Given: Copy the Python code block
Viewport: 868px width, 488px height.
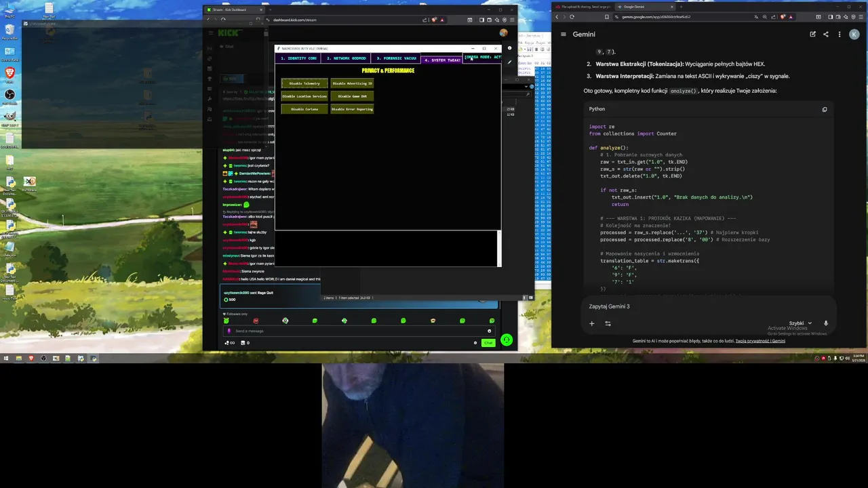Looking at the screenshot, I should pos(825,109).
